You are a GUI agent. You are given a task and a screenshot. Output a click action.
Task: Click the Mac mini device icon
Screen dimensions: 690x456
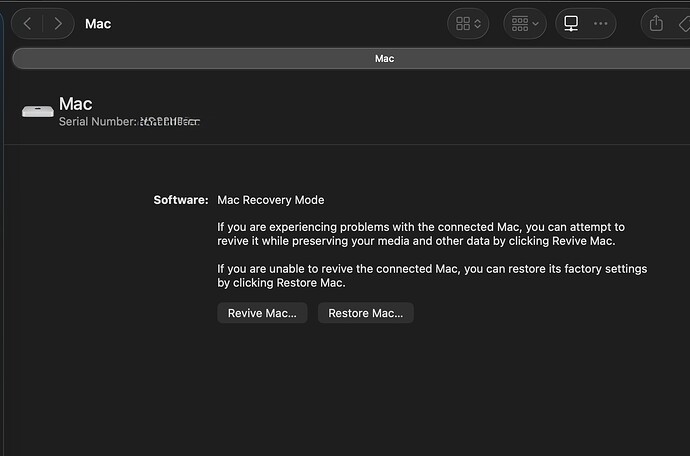click(x=38, y=111)
